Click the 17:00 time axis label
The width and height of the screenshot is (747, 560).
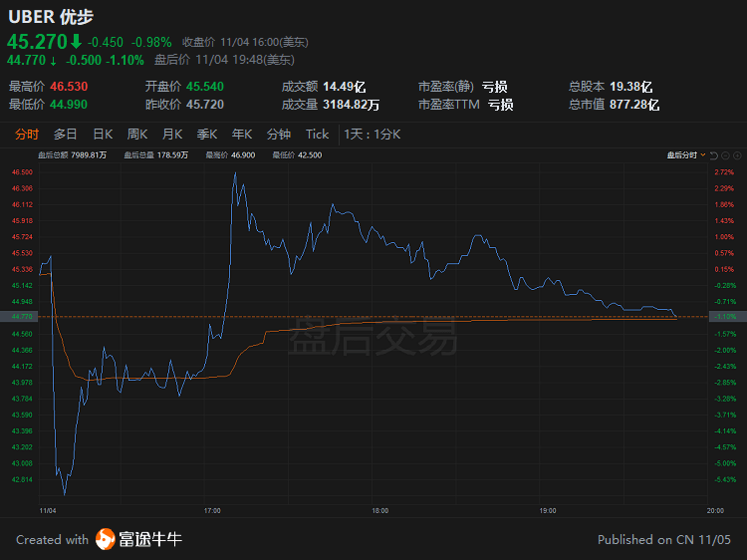pos(212,511)
